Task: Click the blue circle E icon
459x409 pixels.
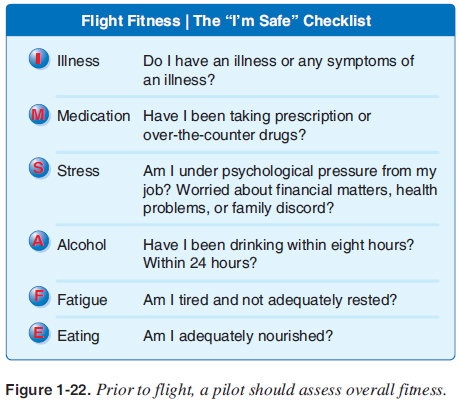Action: click(39, 333)
